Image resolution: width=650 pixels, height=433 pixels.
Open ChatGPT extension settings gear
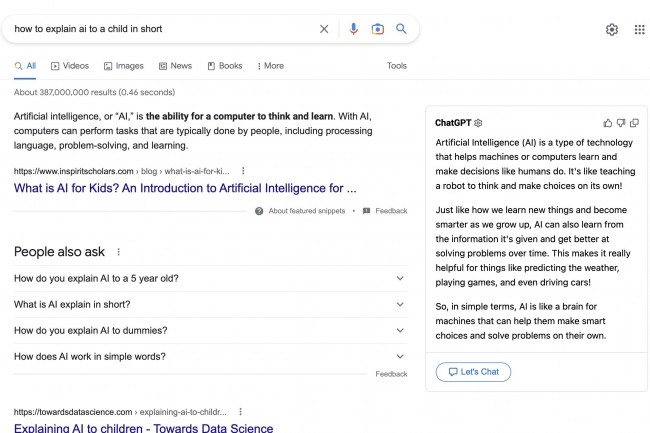click(x=479, y=123)
